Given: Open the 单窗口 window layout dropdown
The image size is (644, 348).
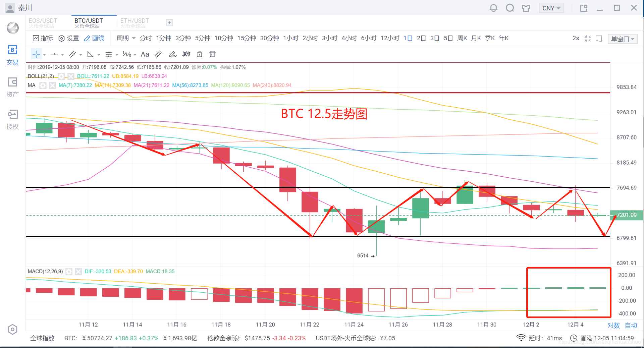Looking at the screenshot, I should point(622,39).
